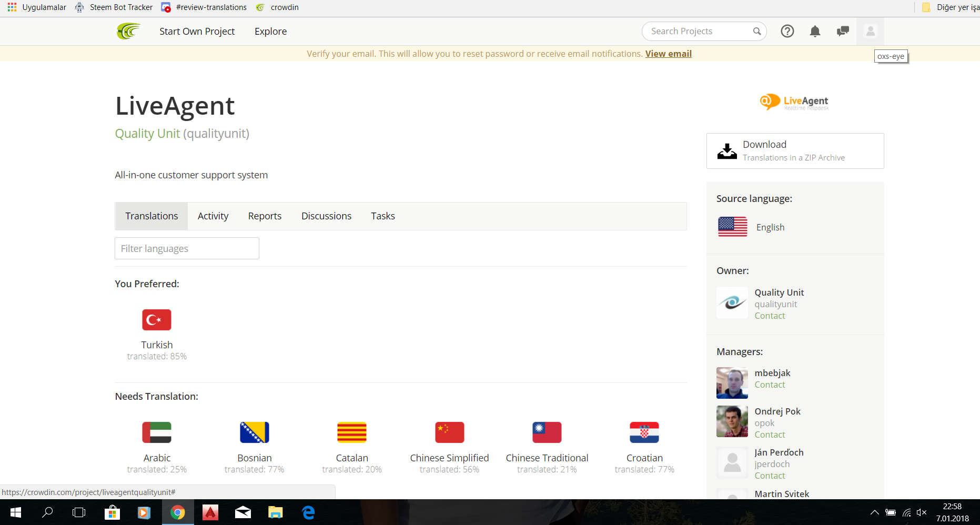980x525 pixels.
Task: Open the Wi-Fi network tray icon
Action: pyautogui.click(x=906, y=512)
